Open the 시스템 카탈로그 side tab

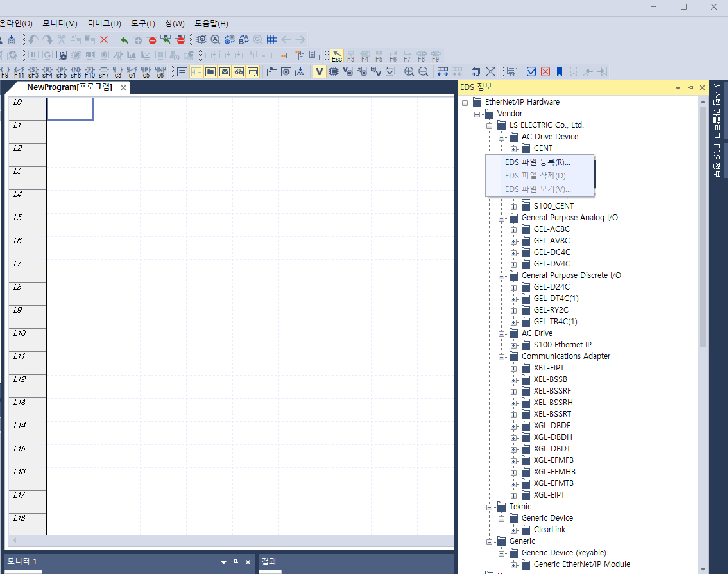click(x=716, y=111)
